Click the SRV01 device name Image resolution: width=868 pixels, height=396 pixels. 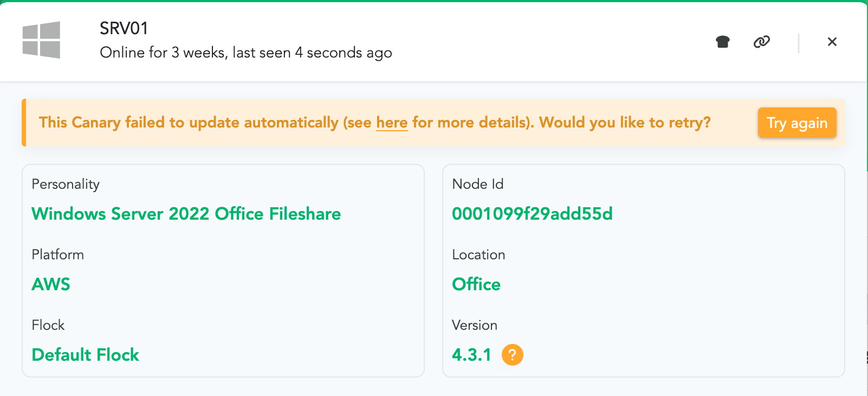pyautogui.click(x=124, y=28)
